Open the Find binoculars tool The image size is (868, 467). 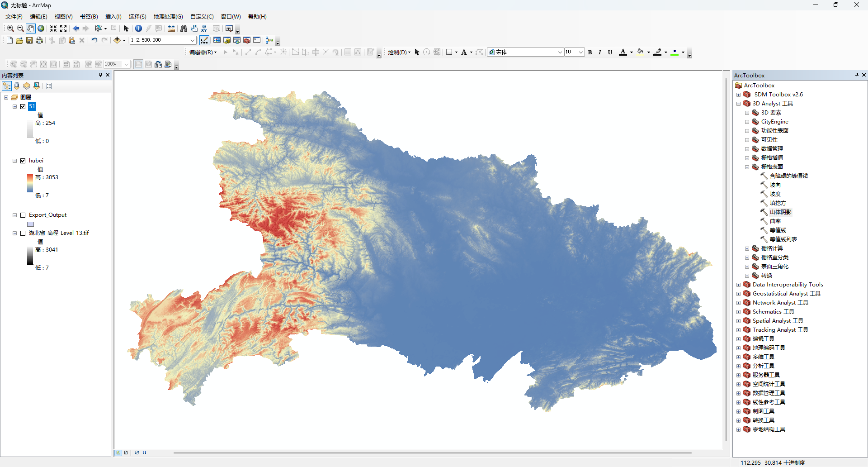(x=184, y=29)
